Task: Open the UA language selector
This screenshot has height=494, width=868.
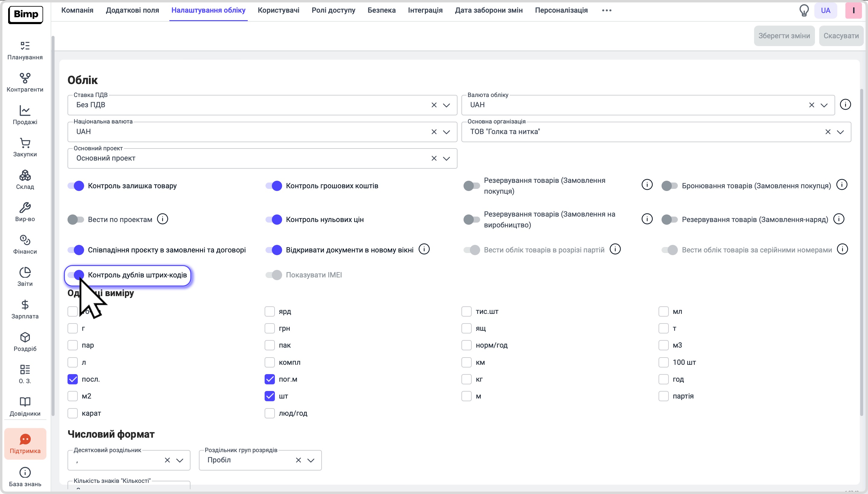Action: coord(826,11)
